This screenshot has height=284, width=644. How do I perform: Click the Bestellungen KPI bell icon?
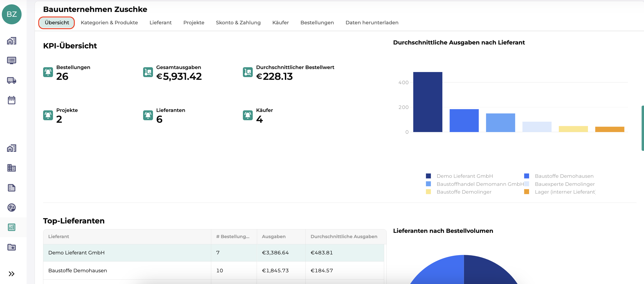[48, 72]
